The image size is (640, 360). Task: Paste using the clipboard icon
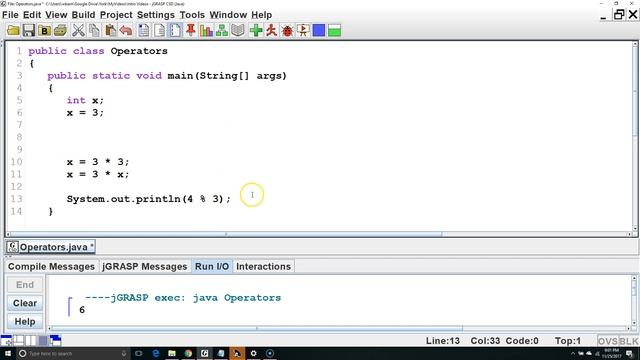(x=110, y=31)
